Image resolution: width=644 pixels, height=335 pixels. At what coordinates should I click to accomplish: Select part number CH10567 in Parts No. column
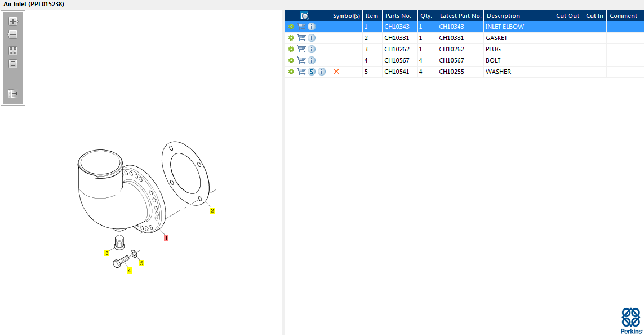click(x=397, y=60)
